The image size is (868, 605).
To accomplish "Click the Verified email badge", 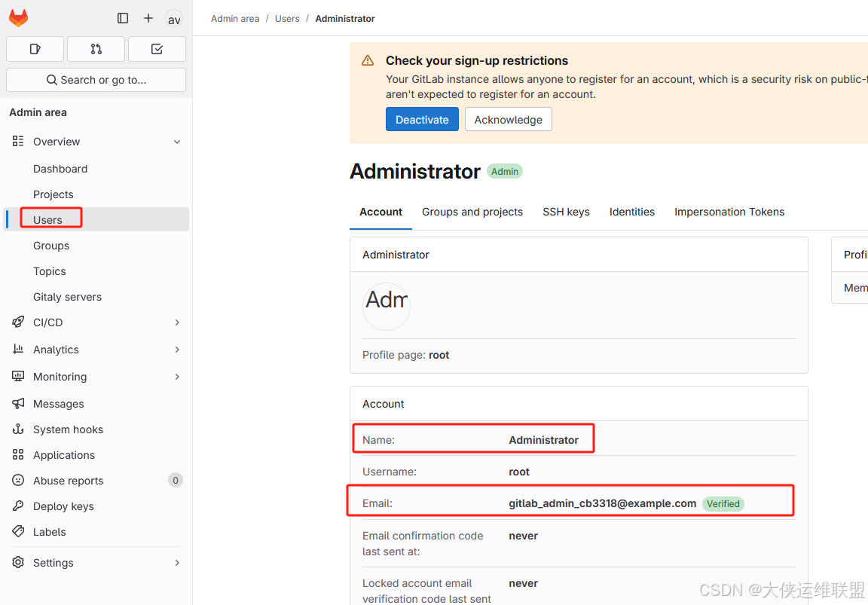I will click(723, 504).
